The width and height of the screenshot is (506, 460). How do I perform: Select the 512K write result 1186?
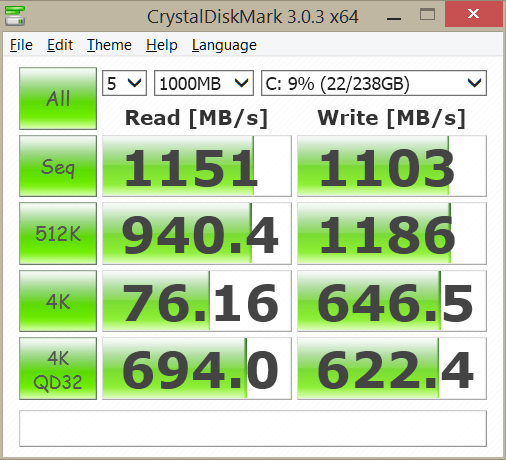click(392, 233)
